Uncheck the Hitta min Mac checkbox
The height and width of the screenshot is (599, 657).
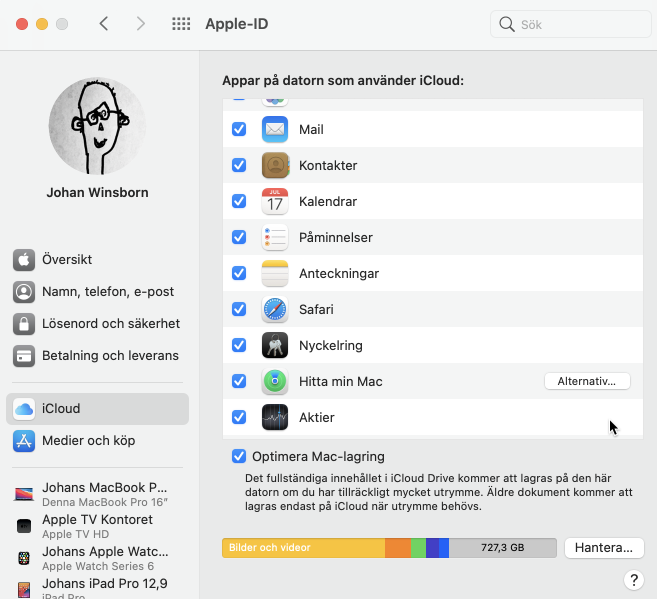239,382
